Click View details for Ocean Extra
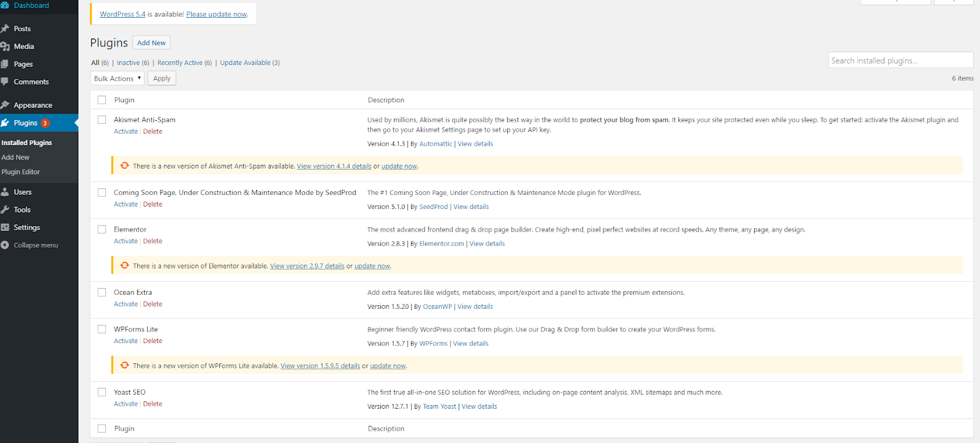Image resolution: width=980 pixels, height=443 pixels. pos(475,307)
